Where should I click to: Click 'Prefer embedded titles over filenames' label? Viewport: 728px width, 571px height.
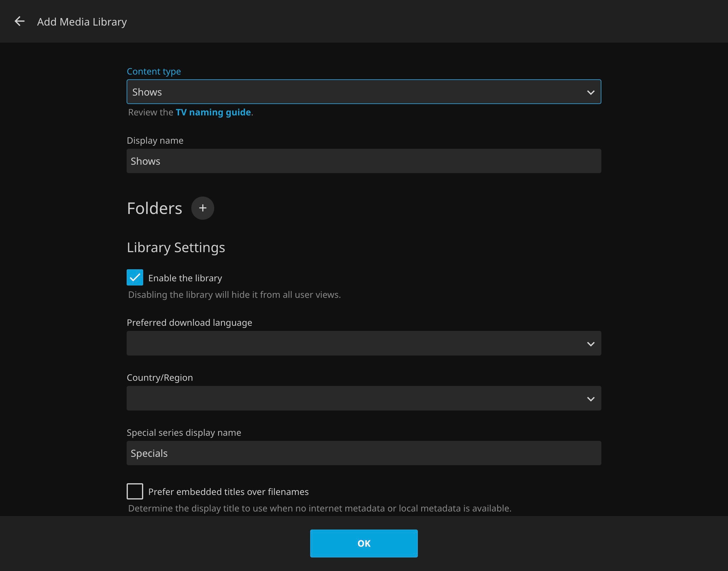click(228, 492)
